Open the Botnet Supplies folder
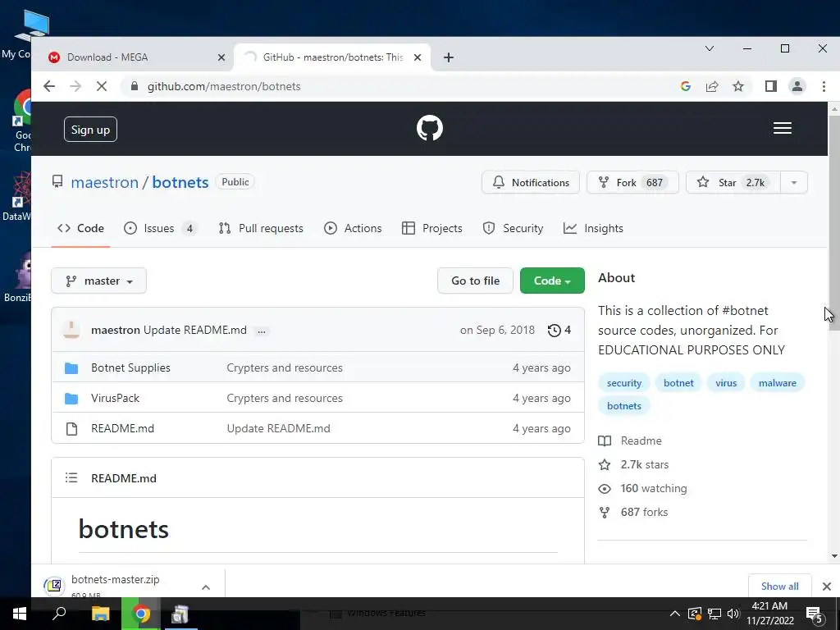 130,368
